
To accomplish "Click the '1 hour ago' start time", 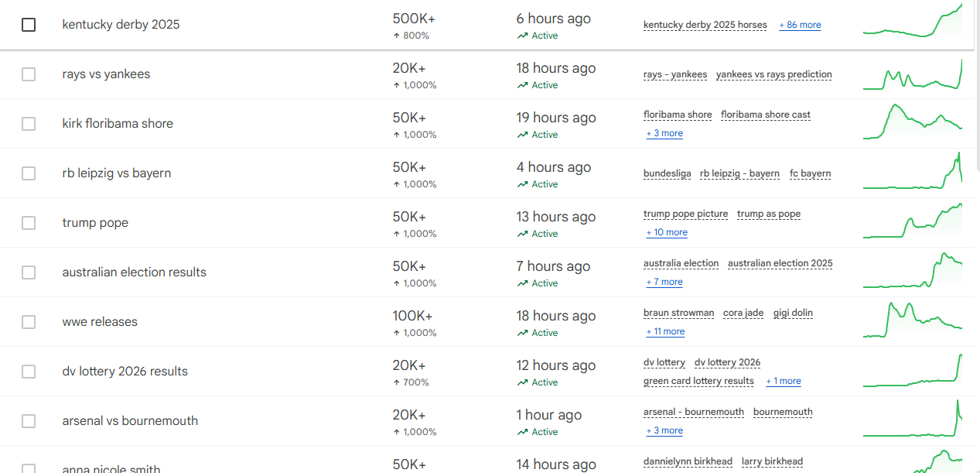I will tap(549, 415).
